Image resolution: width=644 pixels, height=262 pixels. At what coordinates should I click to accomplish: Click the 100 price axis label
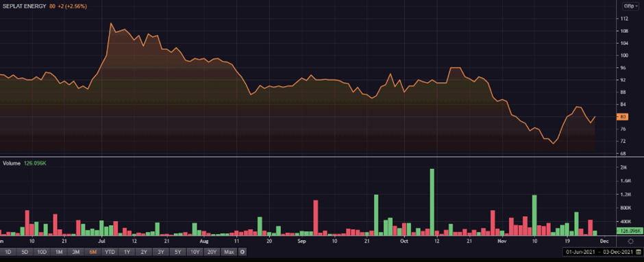pos(624,55)
